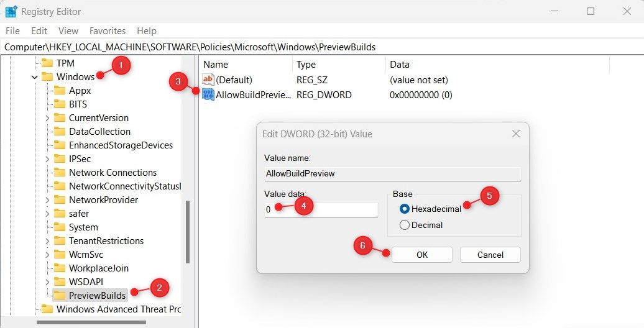This screenshot has height=328, width=644.
Task: Click OK in Edit DWORD dialog
Action: point(422,255)
